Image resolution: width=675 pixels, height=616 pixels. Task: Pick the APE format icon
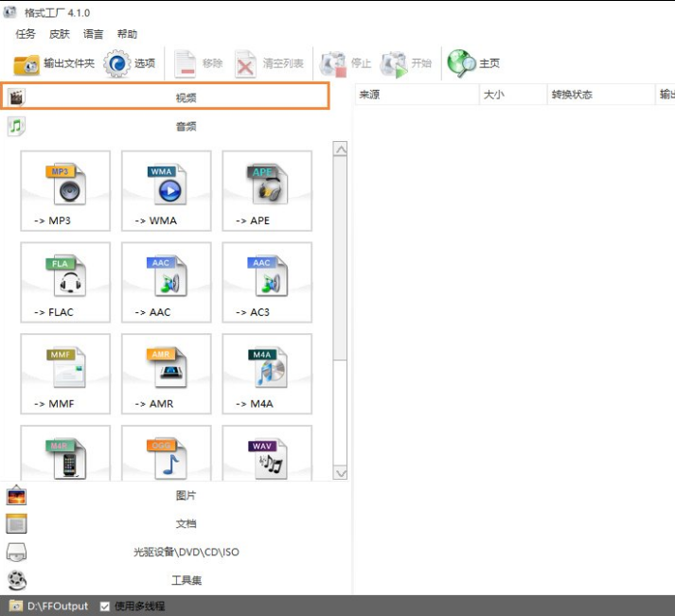pyautogui.click(x=267, y=190)
